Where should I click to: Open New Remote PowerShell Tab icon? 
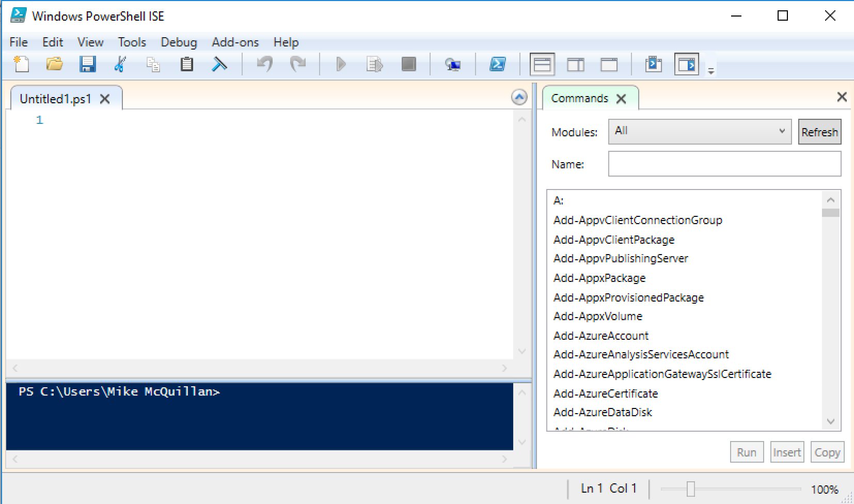point(453,65)
